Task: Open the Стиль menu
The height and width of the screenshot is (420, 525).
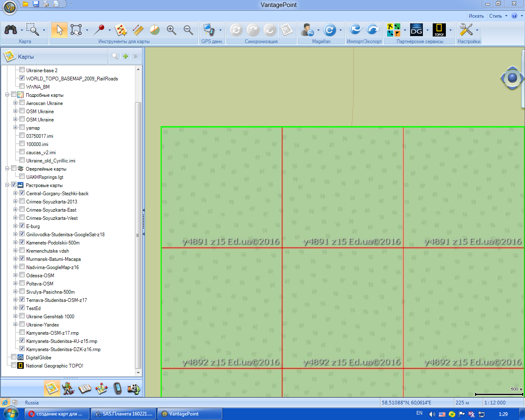Action: tap(495, 16)
